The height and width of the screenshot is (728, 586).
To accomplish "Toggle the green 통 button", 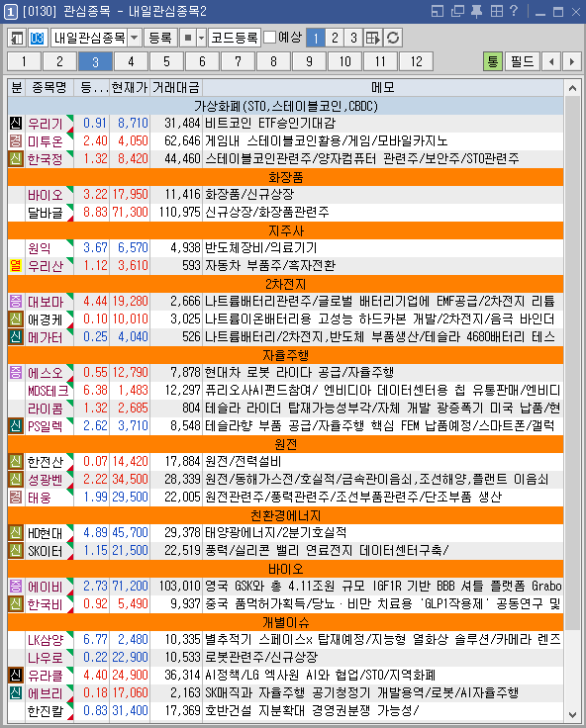I will (x=493, y=61).
